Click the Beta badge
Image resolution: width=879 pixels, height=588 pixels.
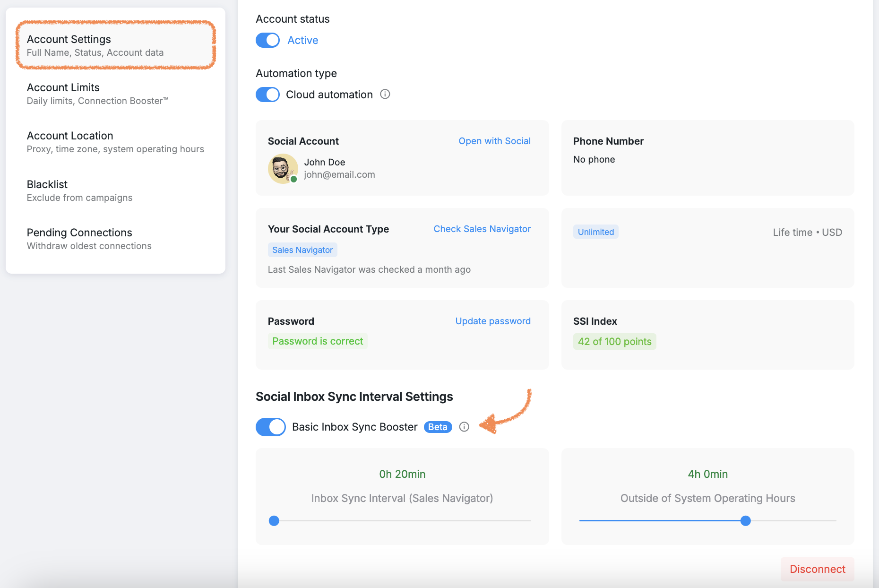[438, 427]
